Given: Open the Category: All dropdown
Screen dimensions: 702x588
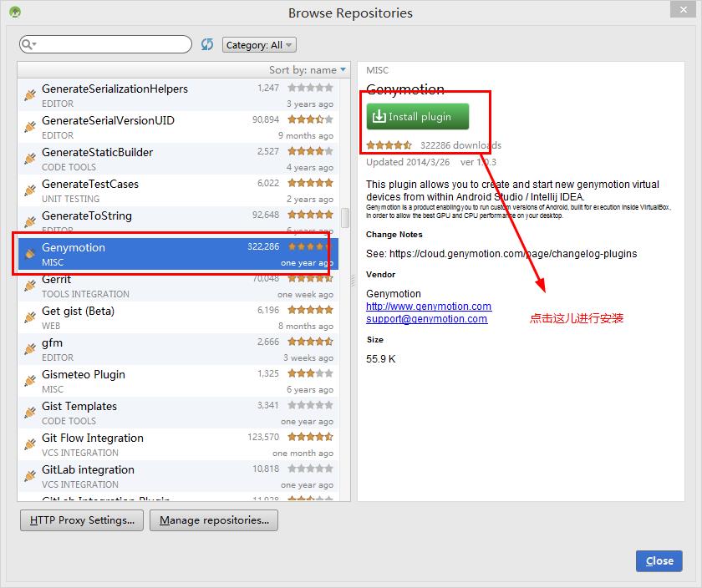Looking at the screenshot, I should pyautogui.click(x=259, y=45).
